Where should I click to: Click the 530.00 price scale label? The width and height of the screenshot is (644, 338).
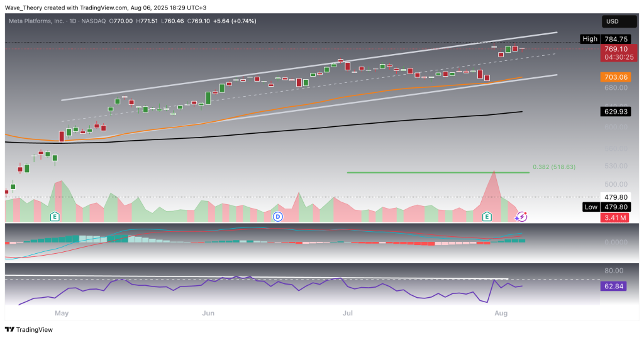tap(616, 166)
